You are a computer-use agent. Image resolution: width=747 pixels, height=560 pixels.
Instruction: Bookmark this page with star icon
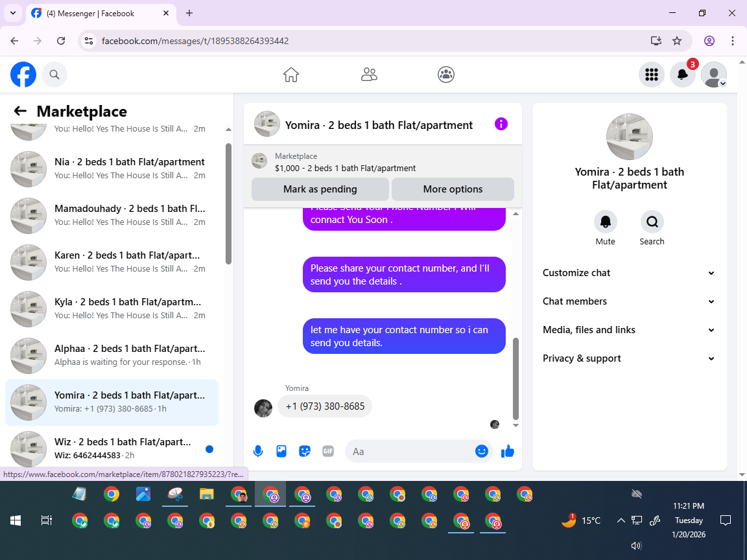pos(677,41)
